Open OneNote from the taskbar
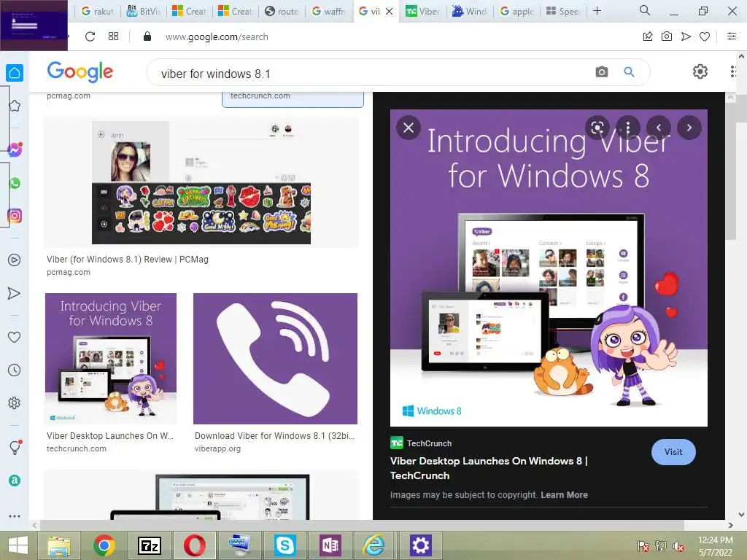This screenshot has width=747, height=560. click(330, 545)
